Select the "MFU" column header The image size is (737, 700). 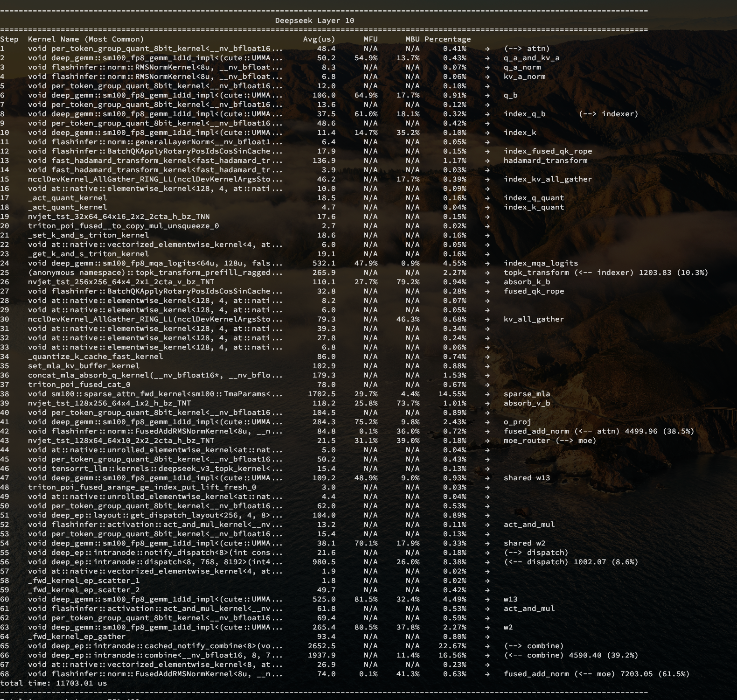(x=371, y=39)
